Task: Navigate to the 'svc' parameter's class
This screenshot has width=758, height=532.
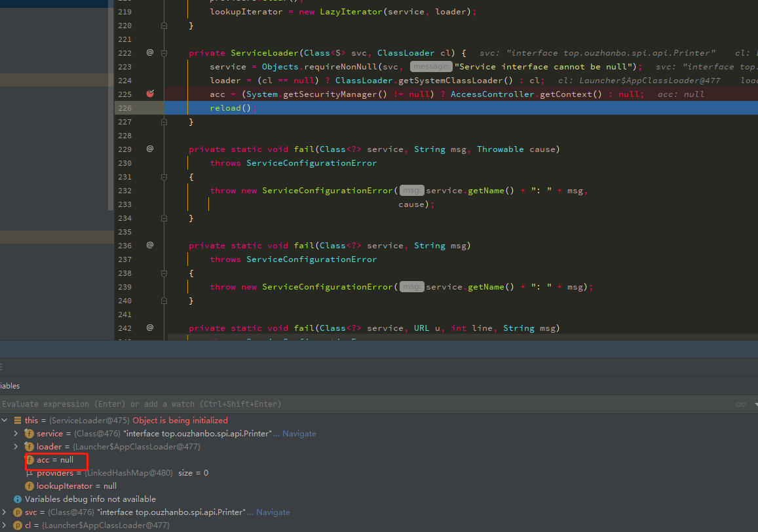Action: [x=273, y=512]
